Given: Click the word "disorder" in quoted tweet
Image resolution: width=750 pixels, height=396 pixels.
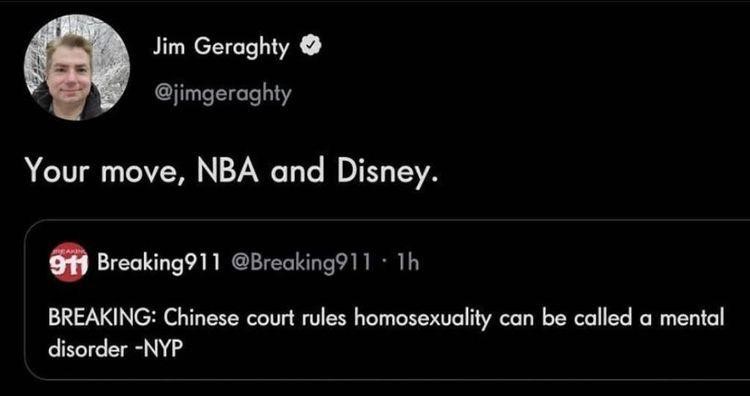Looking at the screenshot, I should tap(87, 351).
